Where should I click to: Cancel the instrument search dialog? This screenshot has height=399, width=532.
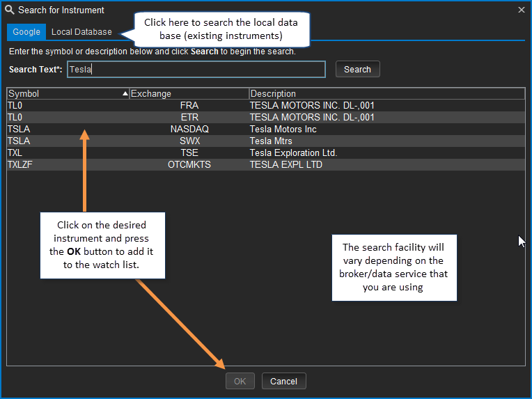point(283,381)
